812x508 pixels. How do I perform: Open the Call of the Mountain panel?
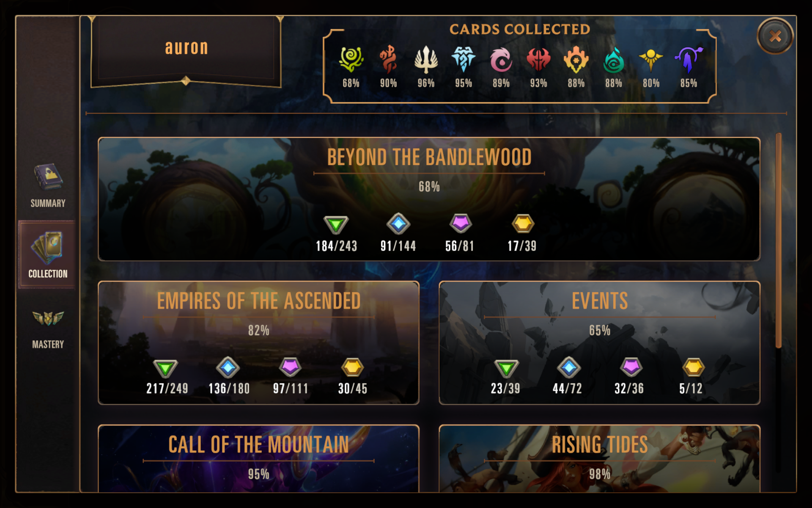[x=258, y=458]
